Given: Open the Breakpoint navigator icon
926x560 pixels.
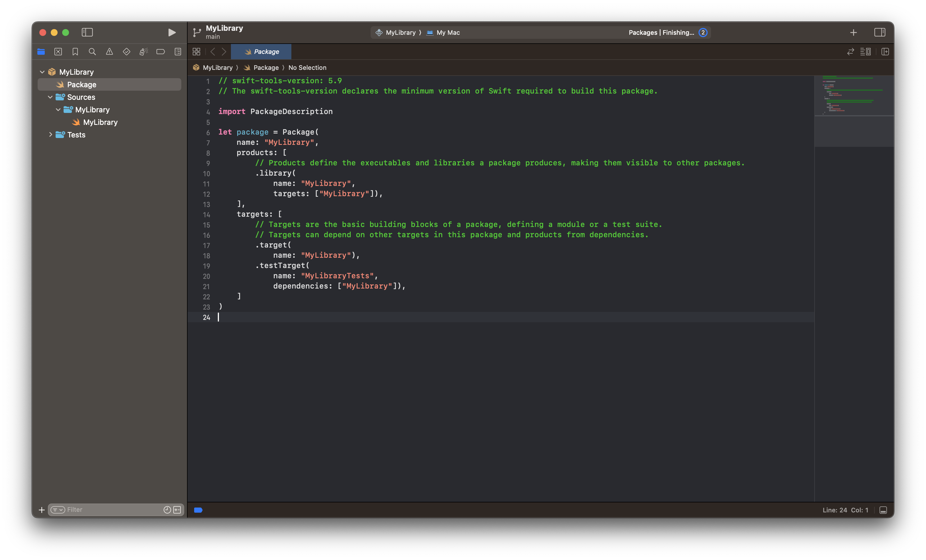Looking at the screenshot, I should pyautogui.click(x=161, y=52).
